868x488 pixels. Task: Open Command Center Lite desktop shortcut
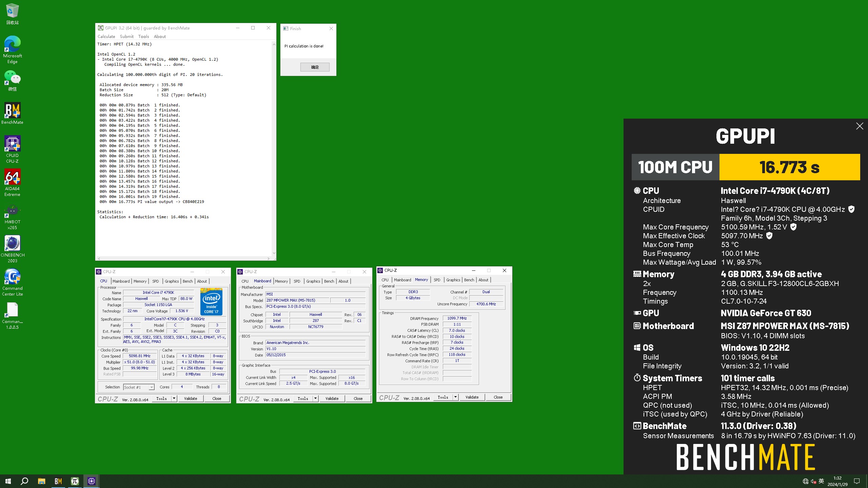click(x=13, y=282)
